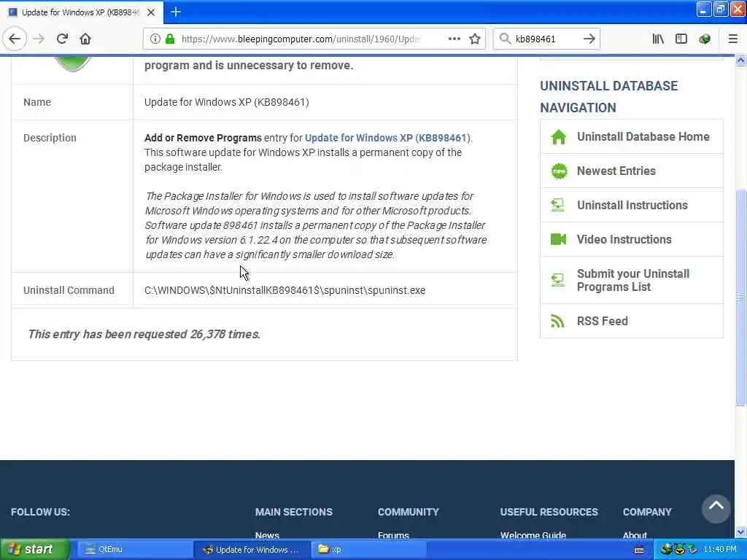The height and width of the screenshot is (560, 747).
Task: Click icon beside Submit your Uninstall Programs
Action: (558, 280)
